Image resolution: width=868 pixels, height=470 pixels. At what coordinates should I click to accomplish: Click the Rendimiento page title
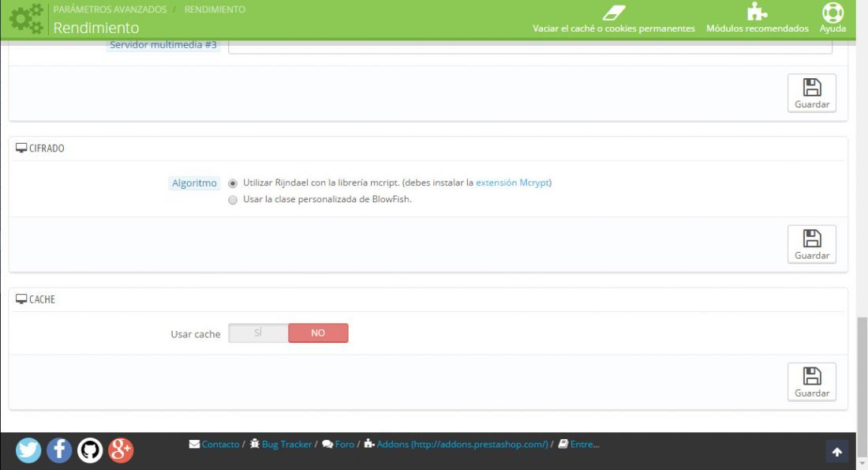[x=96, y=27]
